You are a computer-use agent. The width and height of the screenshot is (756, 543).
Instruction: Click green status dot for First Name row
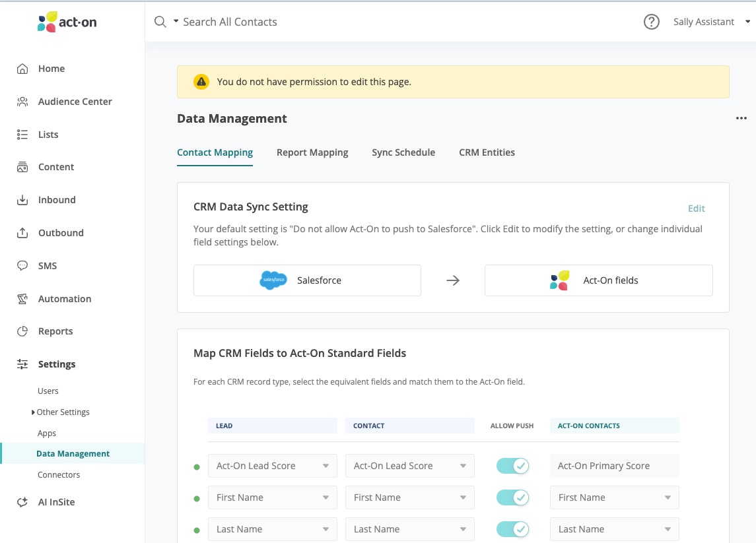click(x=197, y=499)
